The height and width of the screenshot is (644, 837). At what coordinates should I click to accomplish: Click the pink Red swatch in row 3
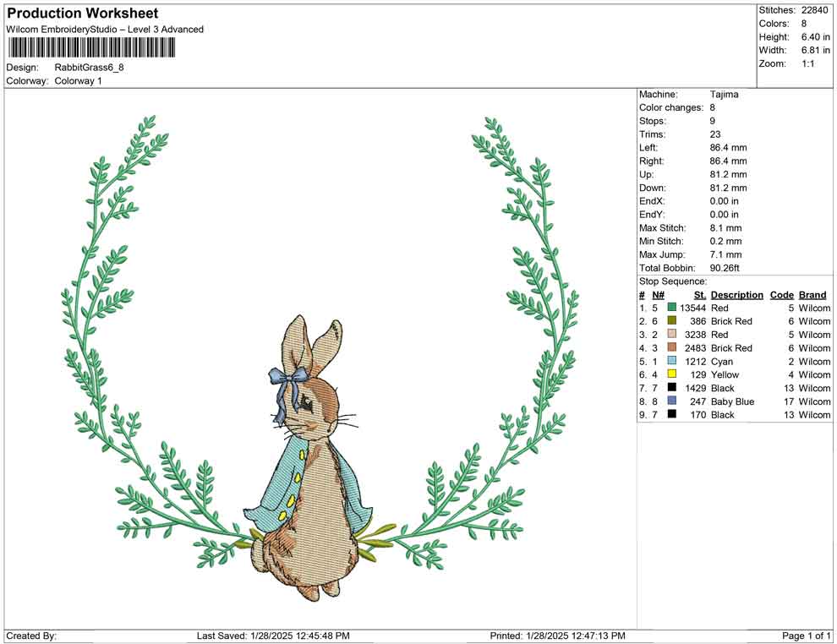click(x=672, y=335)
